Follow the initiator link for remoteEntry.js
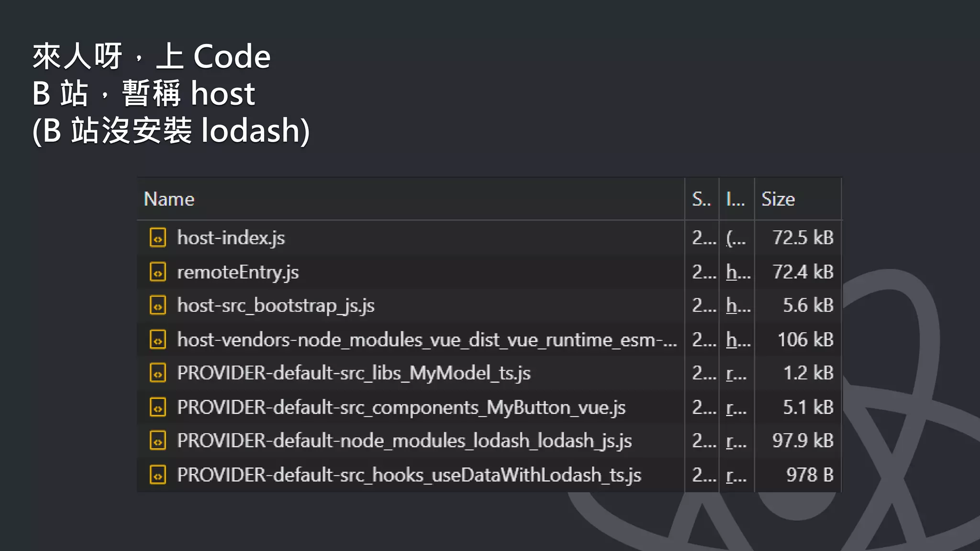Screen dimensions: 980x551 pyautogui.click(x=737, y=272)
